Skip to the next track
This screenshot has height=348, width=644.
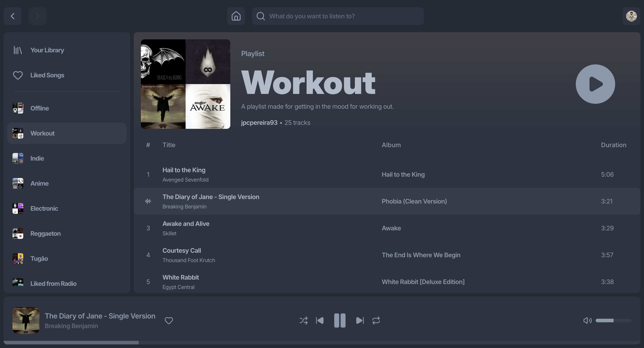pos(360,320)
